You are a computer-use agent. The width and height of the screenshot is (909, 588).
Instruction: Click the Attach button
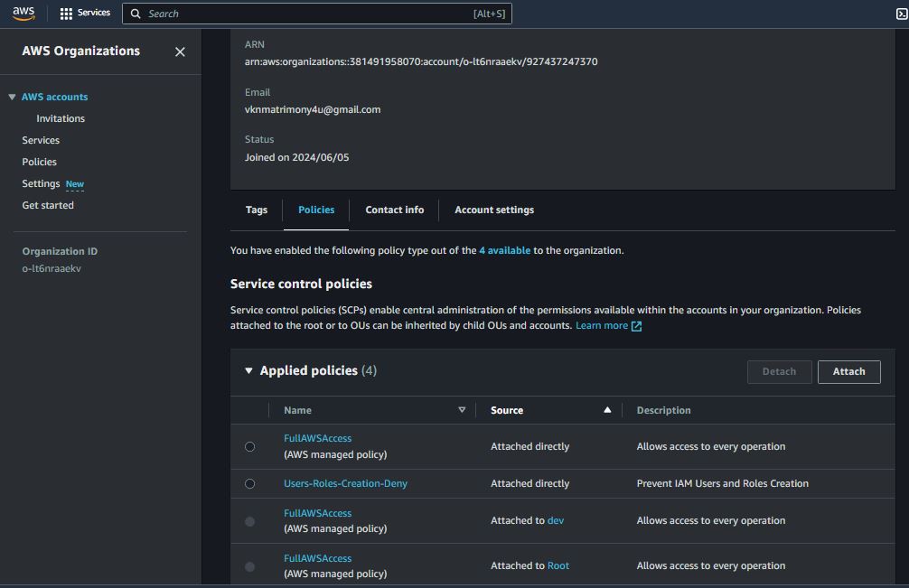848,371
